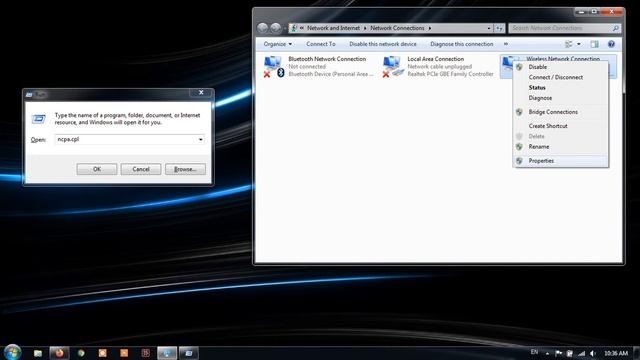Open the help question-mark icon

pyautogui.click(x=611, y=44)
